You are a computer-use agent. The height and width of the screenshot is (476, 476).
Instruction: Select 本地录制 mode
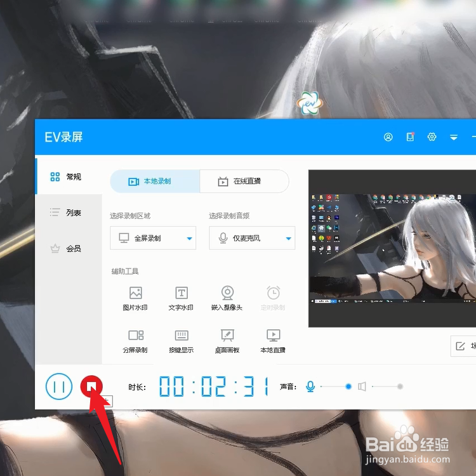pyautogui.click(x=155, y=182)
